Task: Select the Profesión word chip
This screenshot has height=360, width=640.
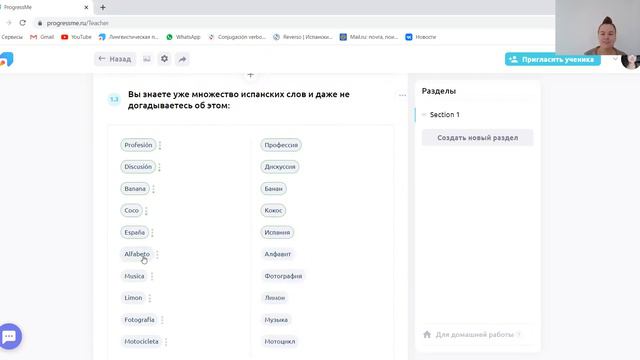Action: pos(138,145)
